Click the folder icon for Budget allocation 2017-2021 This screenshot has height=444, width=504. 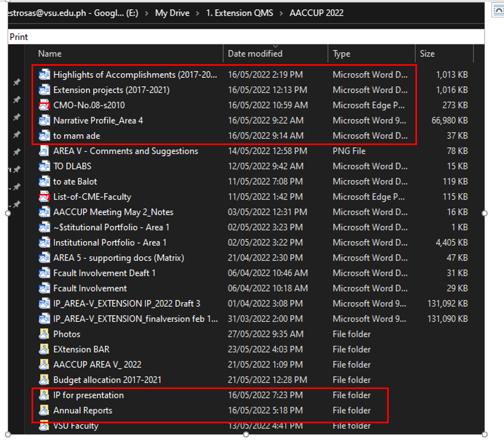pos(44,380)
